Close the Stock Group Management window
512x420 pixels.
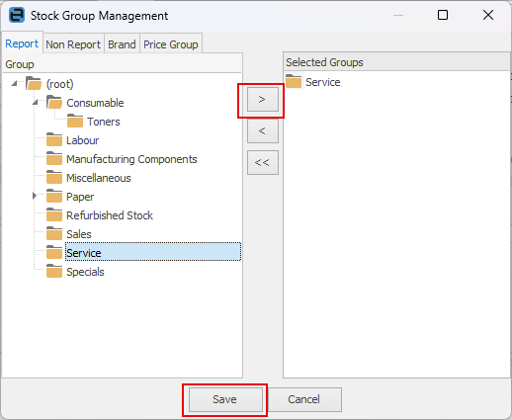[488, 15]
